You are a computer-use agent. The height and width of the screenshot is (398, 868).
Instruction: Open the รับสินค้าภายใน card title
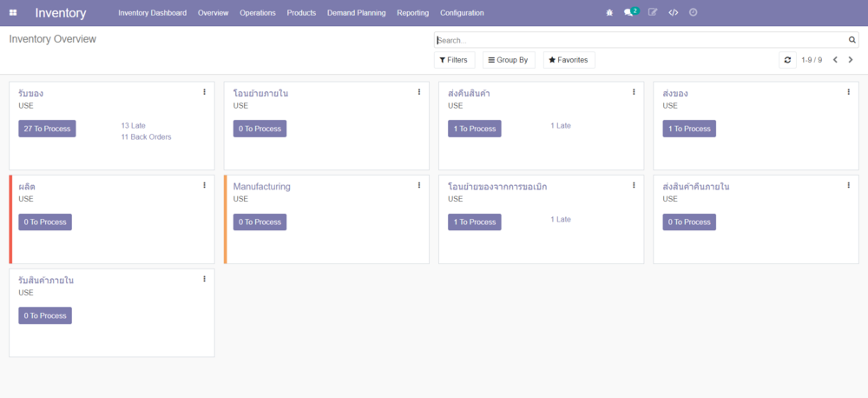point(46,281)
